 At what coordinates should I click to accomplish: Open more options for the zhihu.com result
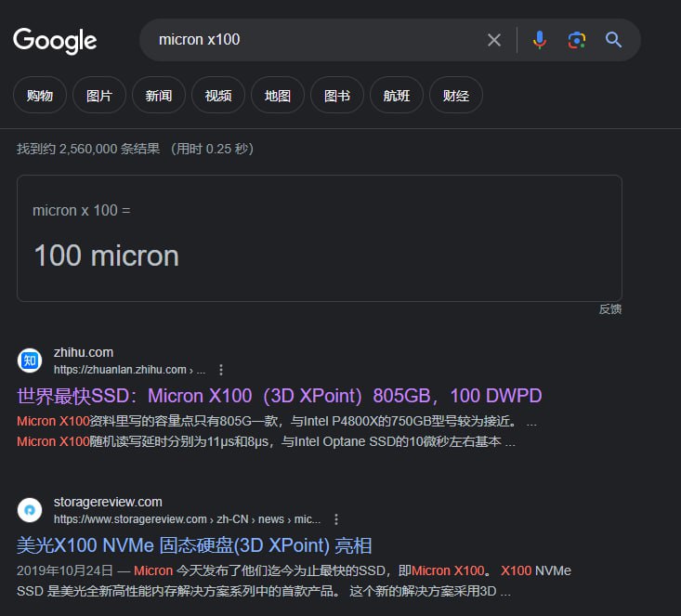221,370
